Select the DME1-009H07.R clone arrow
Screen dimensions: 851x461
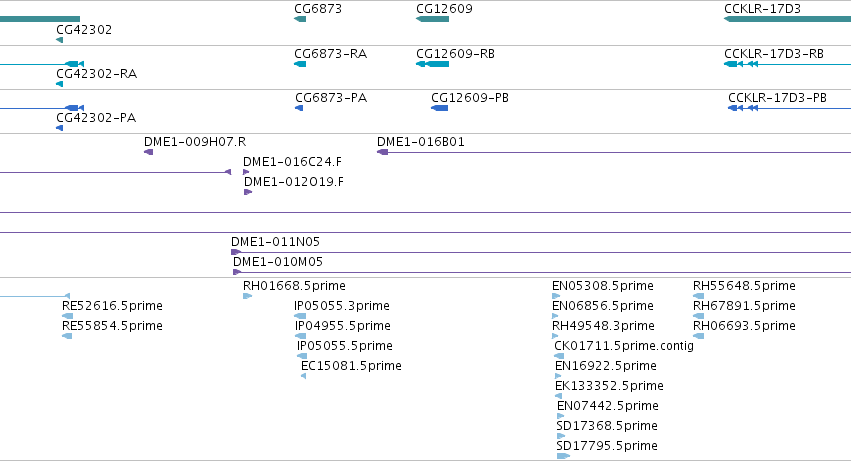pos(148,152)
